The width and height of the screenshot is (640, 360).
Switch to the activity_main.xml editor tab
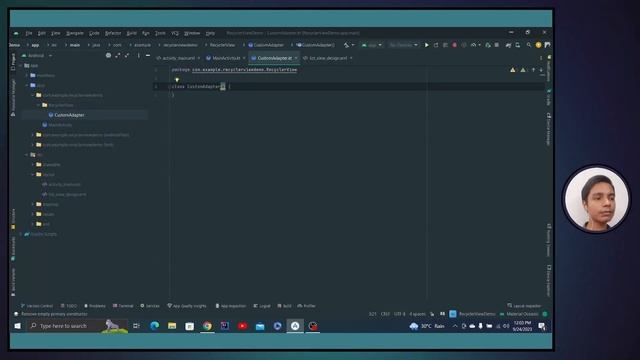pos(178,58)
